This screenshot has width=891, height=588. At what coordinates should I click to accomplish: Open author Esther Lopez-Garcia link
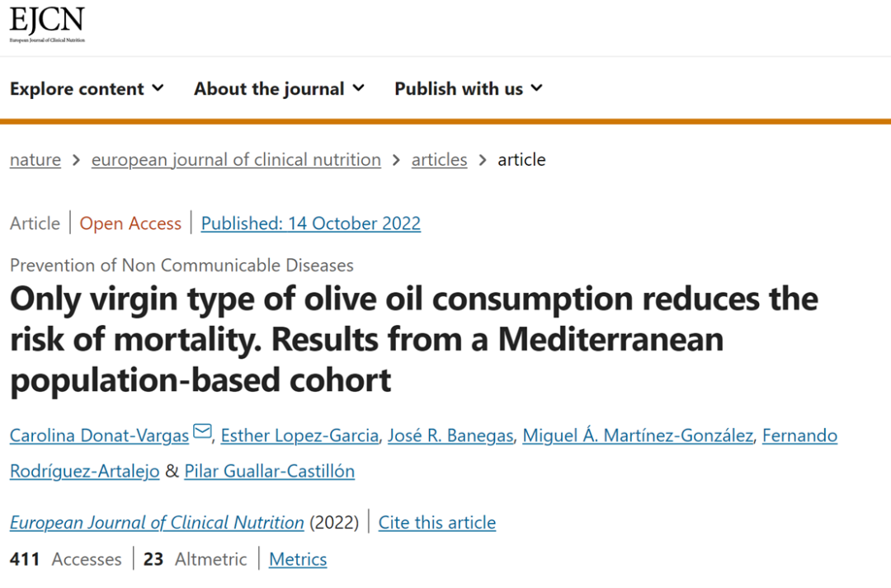(299, 435)
